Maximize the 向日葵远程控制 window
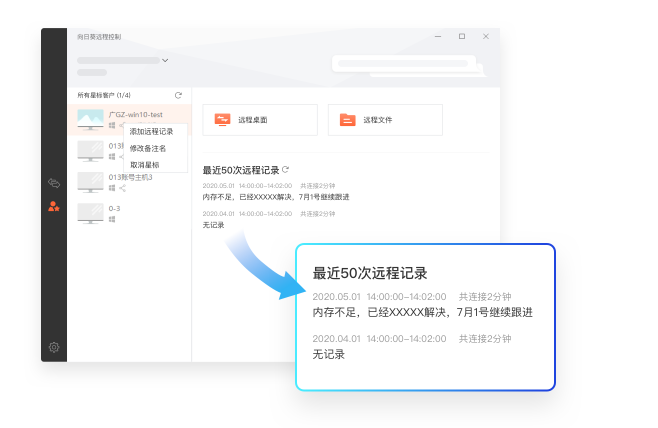The height and width of the screenshot is (428, 658). click(x=462, y=37)
